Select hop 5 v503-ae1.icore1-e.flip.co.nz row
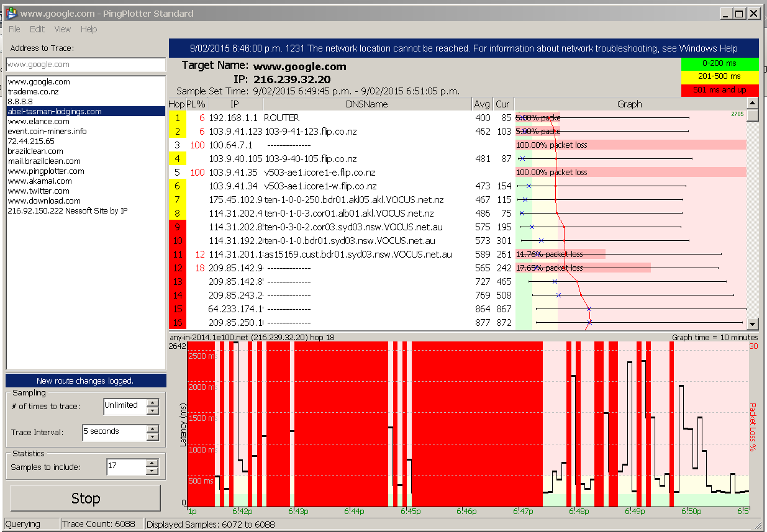The height and width of the screenshot is (532, 767). pyautogui.click(x=457, y=173)
